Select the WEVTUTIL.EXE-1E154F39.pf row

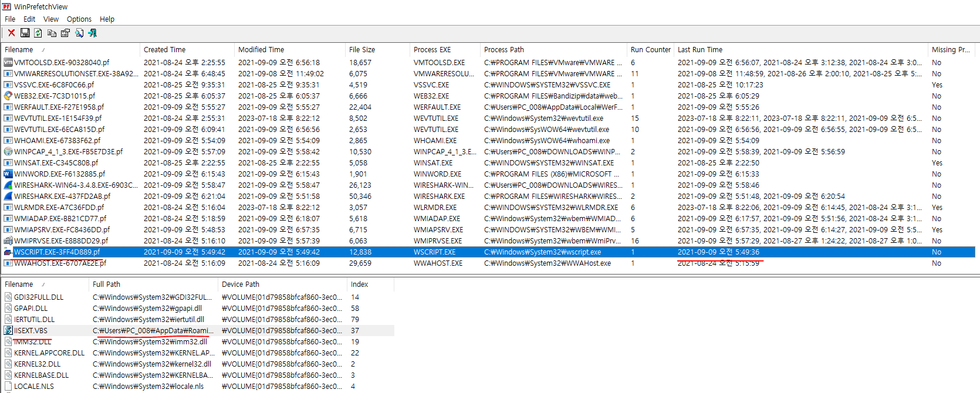(488, 118)
